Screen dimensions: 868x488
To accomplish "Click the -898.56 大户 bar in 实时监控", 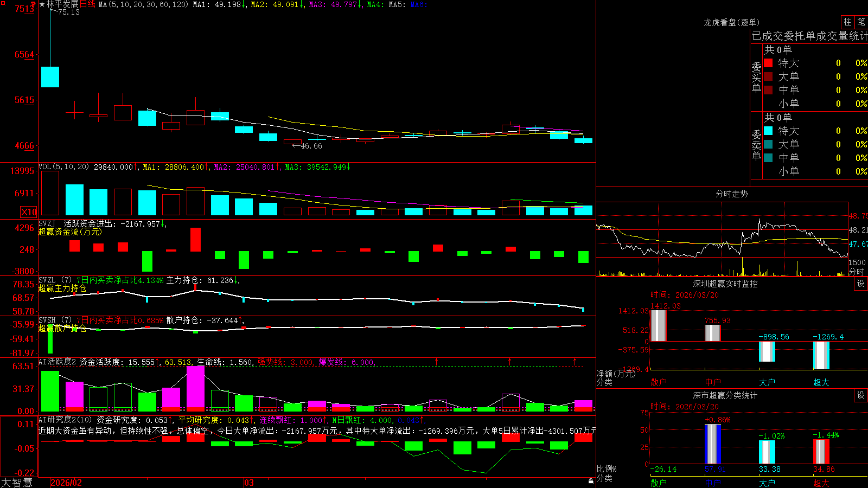I will 767,351.
